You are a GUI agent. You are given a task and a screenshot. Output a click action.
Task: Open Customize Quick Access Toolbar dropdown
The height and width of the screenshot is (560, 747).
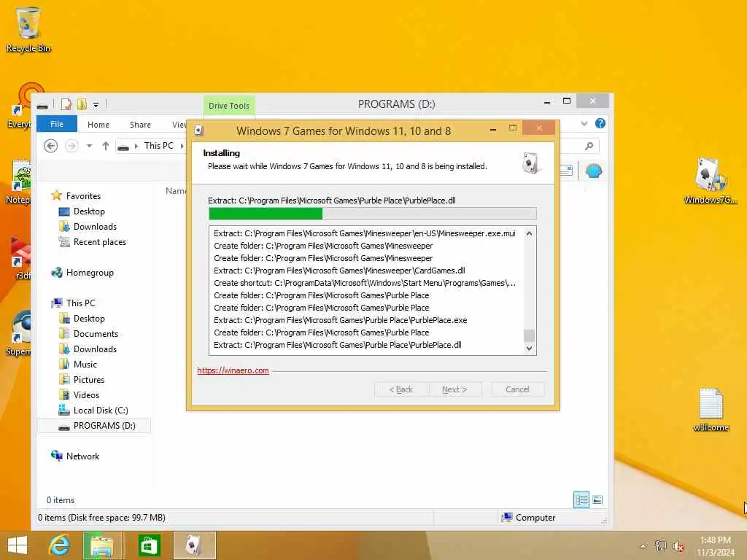[x=96, y=104]
